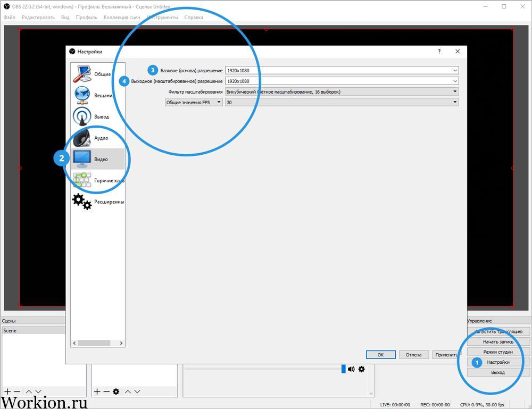Open the Профиль menu
532x409 pixels.
pos(87,18)
